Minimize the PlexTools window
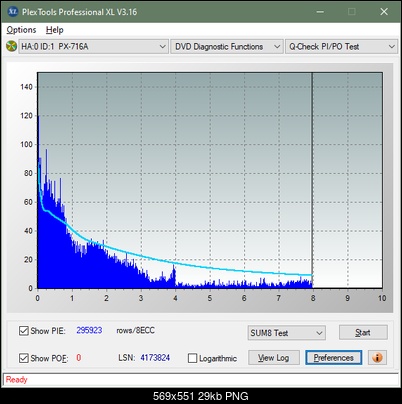Viewport: 402px width, 404px height. click(x=320, y=12)
